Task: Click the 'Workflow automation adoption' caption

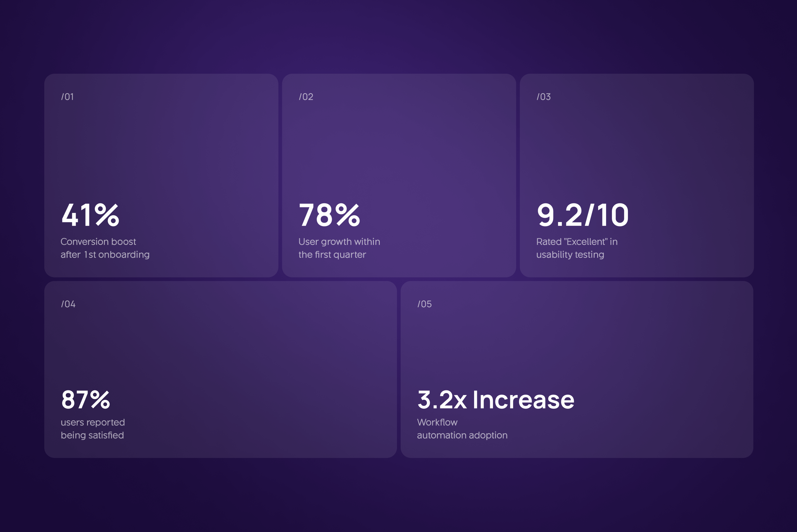Action: click(x=462, y=428)
